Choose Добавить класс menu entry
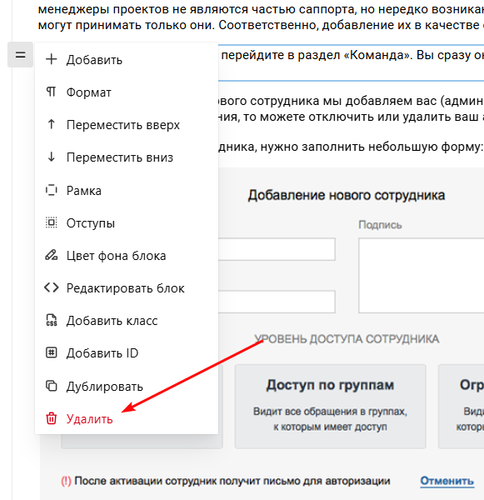Image resolution: width=484 pixels, height=500 pixels. pyautogui.click(x=126, y=321)
